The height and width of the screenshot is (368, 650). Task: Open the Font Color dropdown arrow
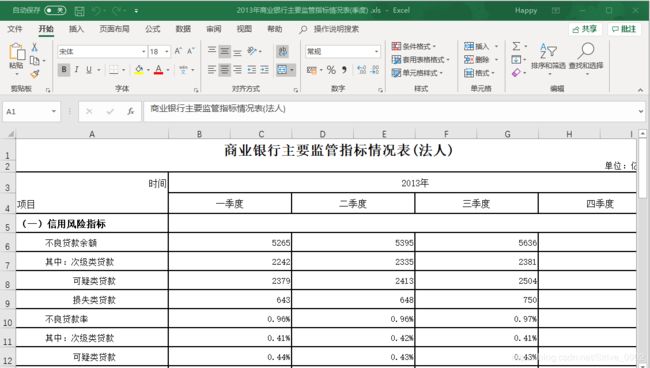point(168,70)
